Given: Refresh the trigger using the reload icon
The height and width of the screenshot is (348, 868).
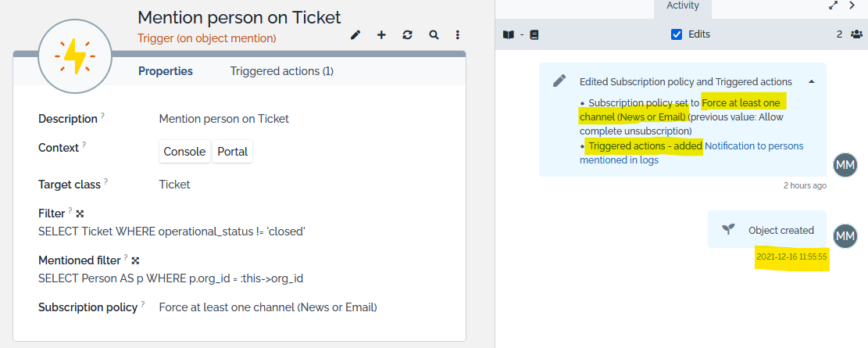Looking at the screenshot, I should (x=407, y=34).
